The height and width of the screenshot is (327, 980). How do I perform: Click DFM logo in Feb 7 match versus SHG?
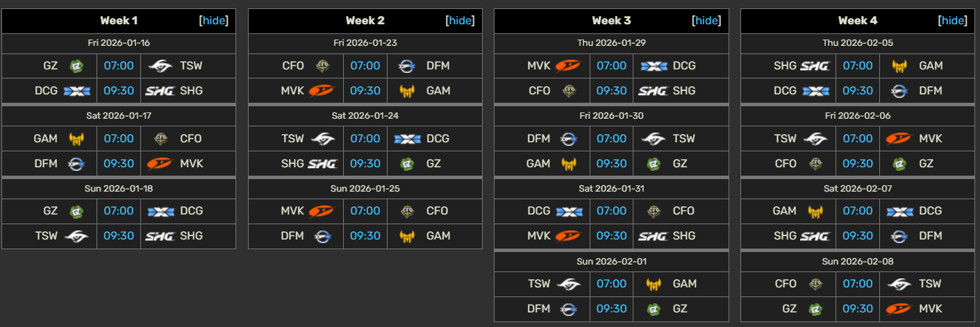(x=901, y=236)
